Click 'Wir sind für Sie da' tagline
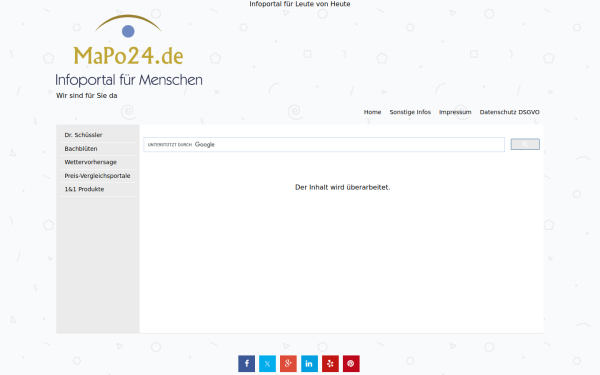The width and height of the screenshot is (600, 375). click(x=86, y=96)
